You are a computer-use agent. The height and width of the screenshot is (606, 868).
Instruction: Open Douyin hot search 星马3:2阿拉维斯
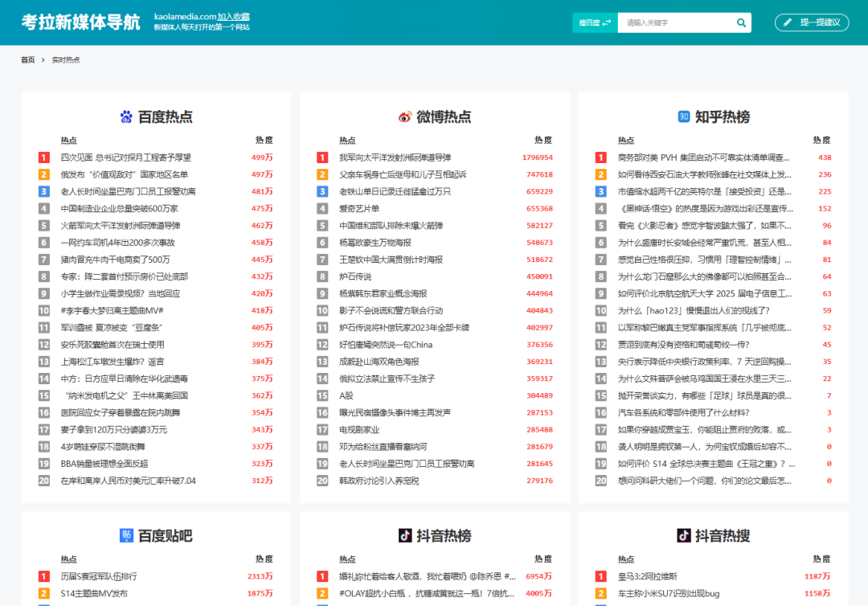(649, 576)
